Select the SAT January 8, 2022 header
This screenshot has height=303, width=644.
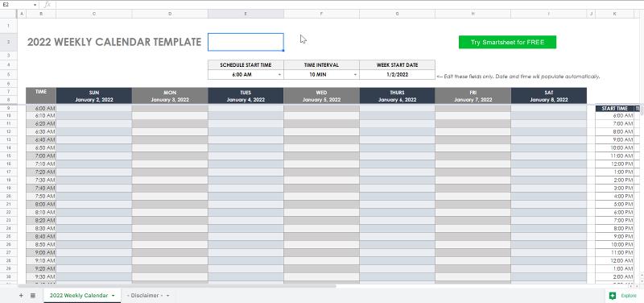pos(549,96)
